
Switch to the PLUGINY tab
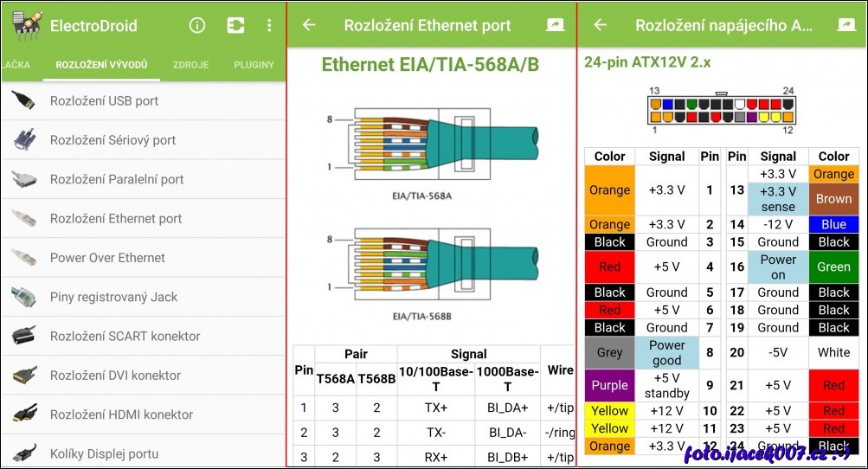pos(254,65)
